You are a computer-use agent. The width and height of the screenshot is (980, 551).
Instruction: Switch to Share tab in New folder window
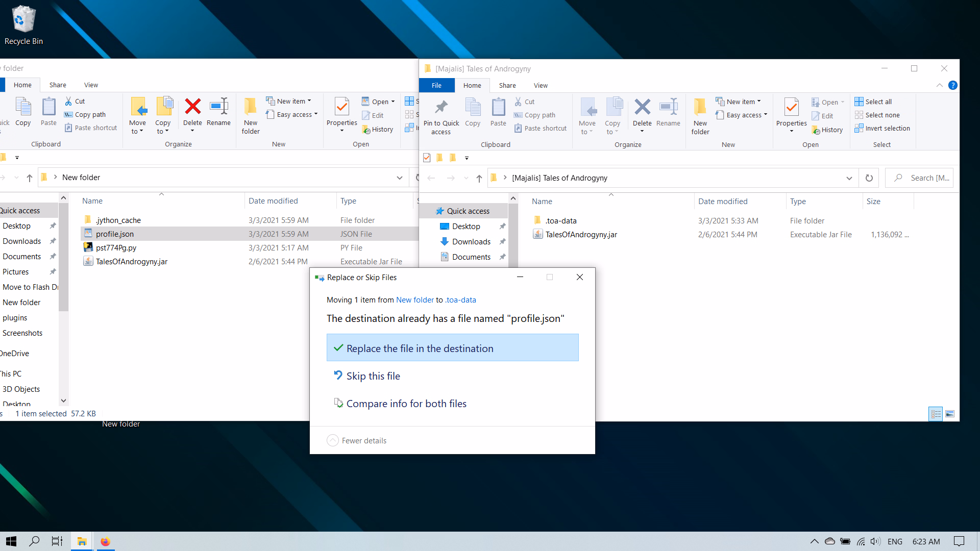coord(58,85)
